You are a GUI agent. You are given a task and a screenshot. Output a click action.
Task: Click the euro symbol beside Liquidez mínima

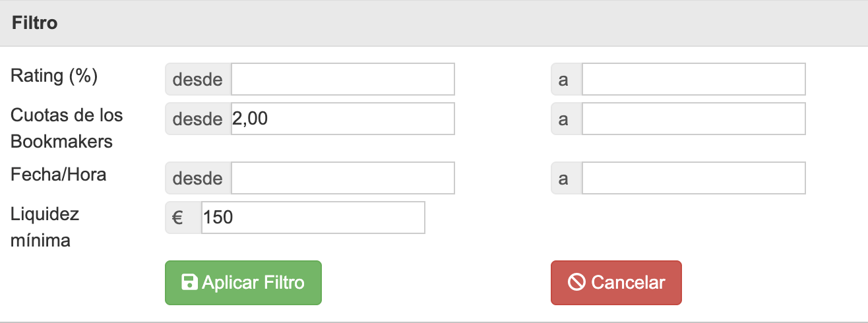click(x=178, y=218)
